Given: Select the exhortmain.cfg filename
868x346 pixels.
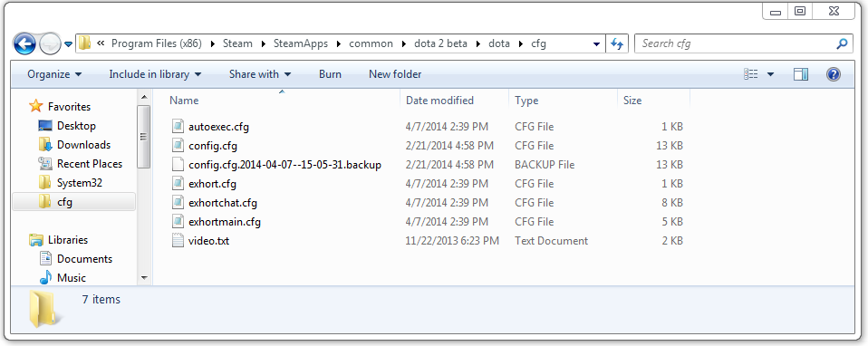Looking at the screenshot, I should click(x=224, y=222).
